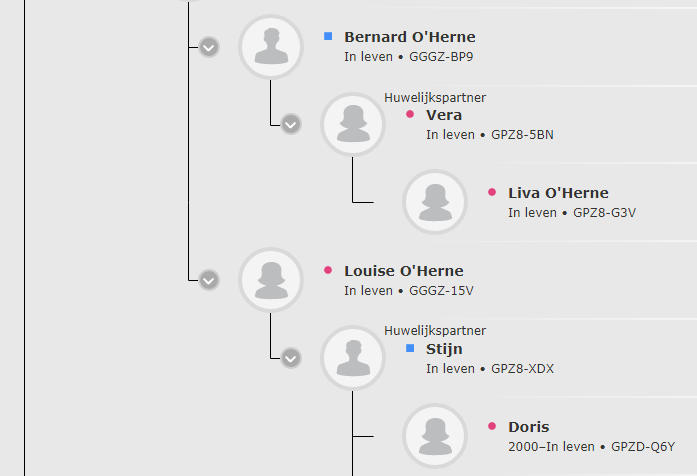Screen dimensions: 697x476
Task: Select Liva O'Herne in the tree
Action: coord(558,193)
